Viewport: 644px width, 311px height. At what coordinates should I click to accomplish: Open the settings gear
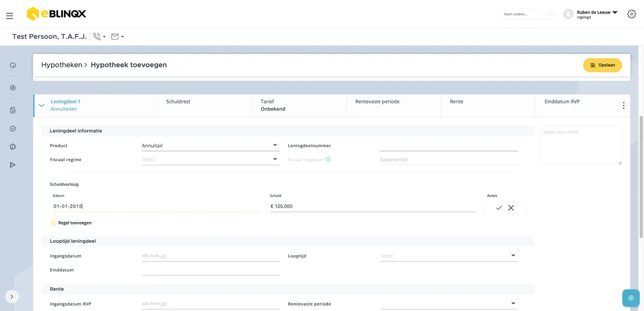tap(632, 14)
